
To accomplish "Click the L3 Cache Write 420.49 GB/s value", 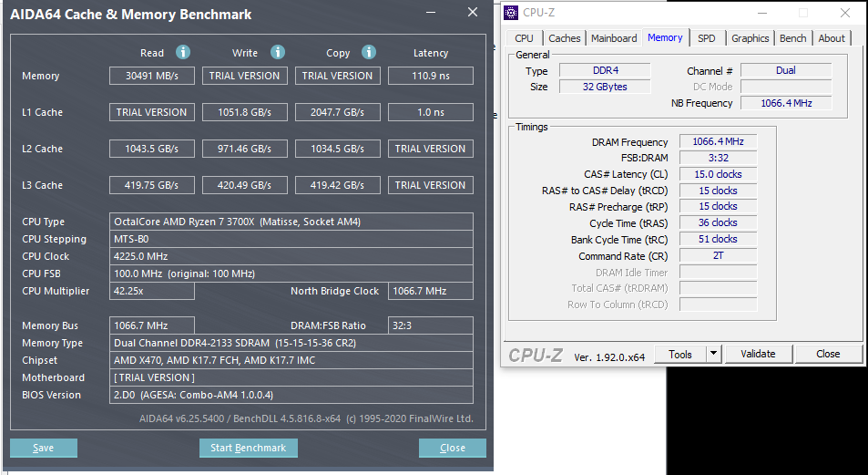I will [245, 186].
